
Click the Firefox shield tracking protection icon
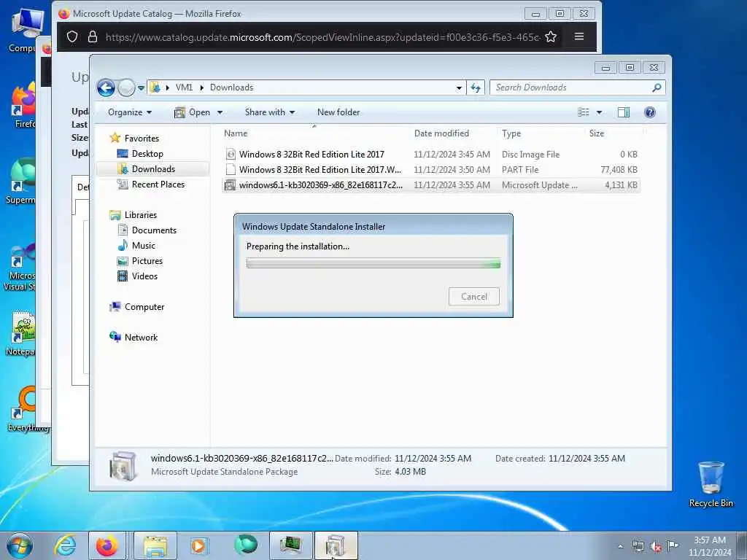point(72,36)
